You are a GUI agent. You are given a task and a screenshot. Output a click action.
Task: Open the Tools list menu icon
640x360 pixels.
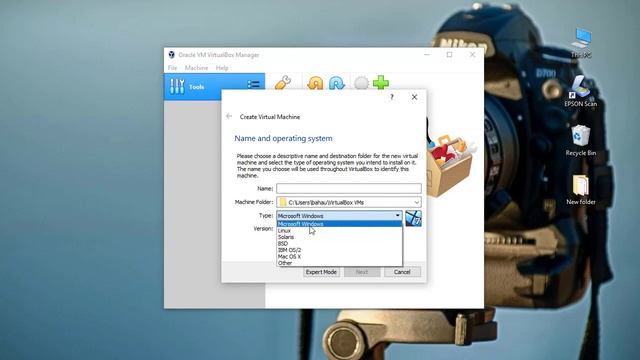[253, 84]
